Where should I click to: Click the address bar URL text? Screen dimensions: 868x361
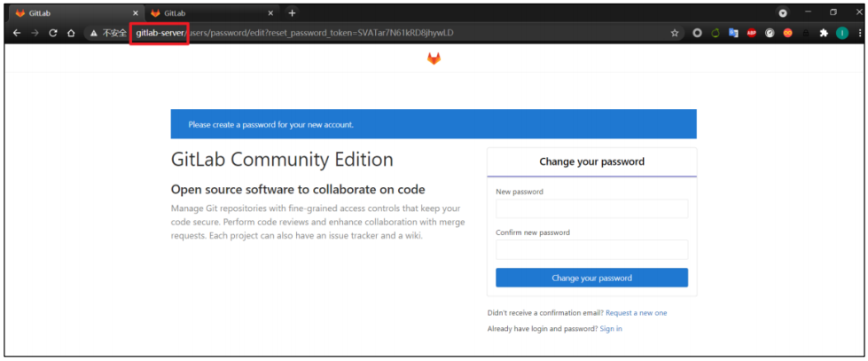295,33
